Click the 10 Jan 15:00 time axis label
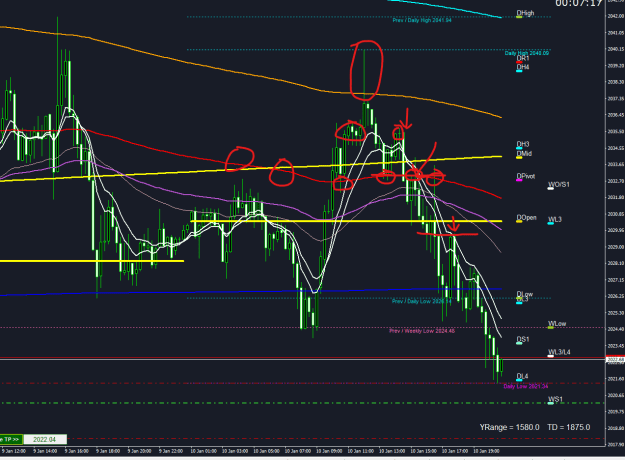Viewport: 625px width, 460px height. coord(423,451)
